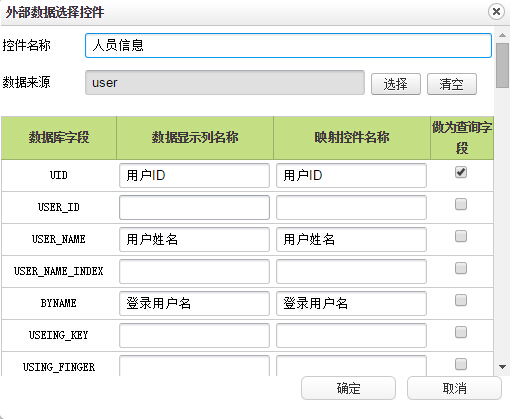Click the vertical scrollbar thumb
This screenshot has height=419, width=510.
click(x=502, y=65)
